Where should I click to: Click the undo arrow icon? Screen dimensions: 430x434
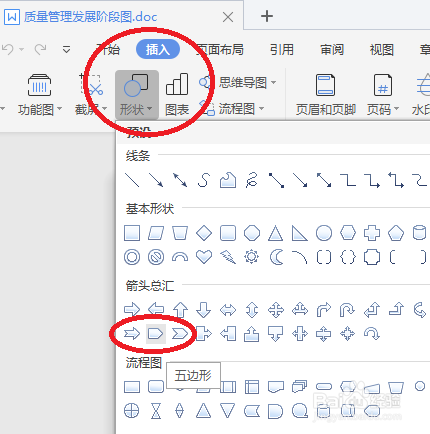pyautogui.click(x=8, y=50)
